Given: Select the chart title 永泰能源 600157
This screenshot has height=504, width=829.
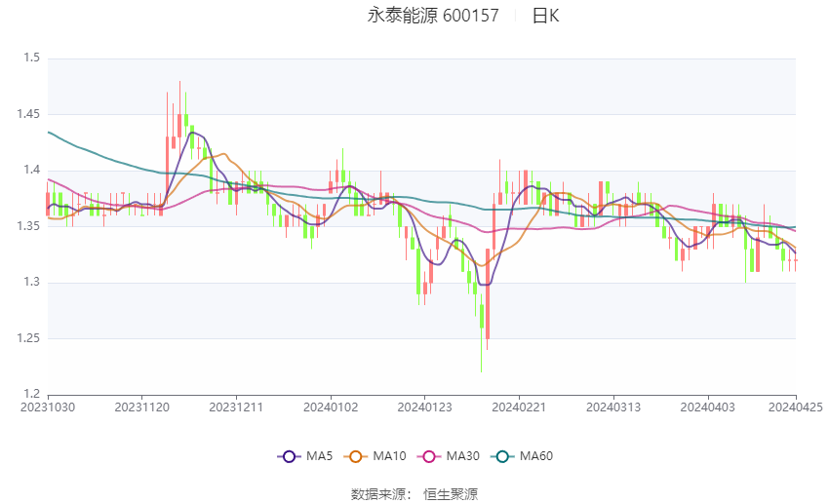Looking at the screenshot, I should tap(433, 16).
